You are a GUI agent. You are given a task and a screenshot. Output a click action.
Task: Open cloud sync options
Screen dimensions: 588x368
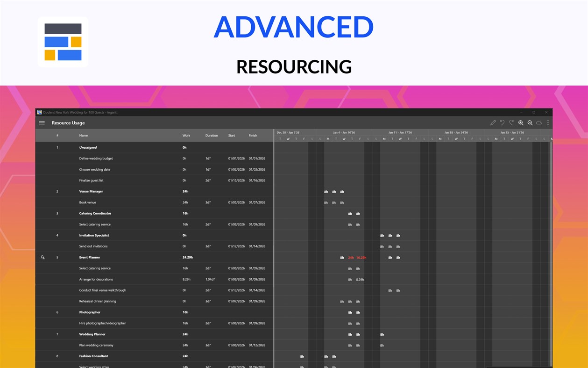click(x=539, y=123)
